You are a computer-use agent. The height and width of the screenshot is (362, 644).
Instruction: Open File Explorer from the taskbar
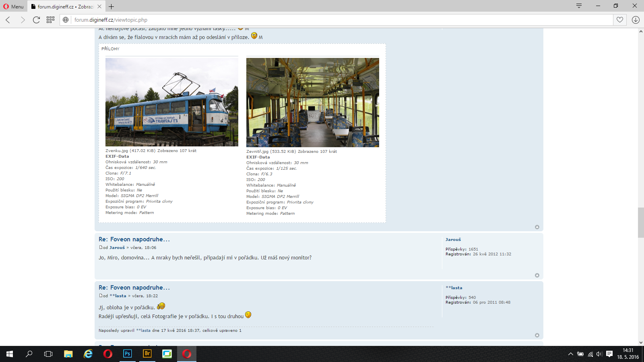(68, 354)
